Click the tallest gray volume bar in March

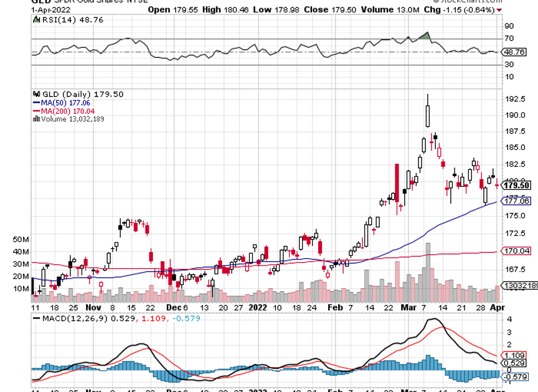pyautogui.click(x=428, y=273)
